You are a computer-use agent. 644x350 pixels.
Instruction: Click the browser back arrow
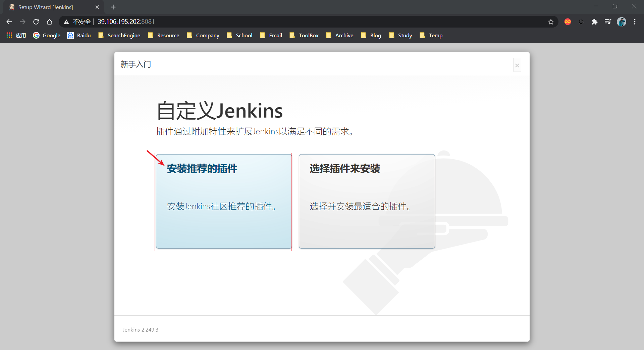tap(9, 22)
